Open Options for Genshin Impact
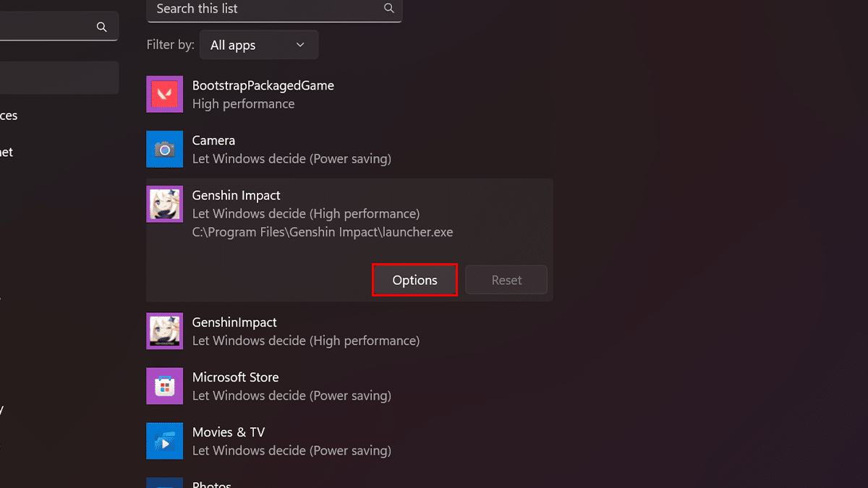 click(414, 281)
